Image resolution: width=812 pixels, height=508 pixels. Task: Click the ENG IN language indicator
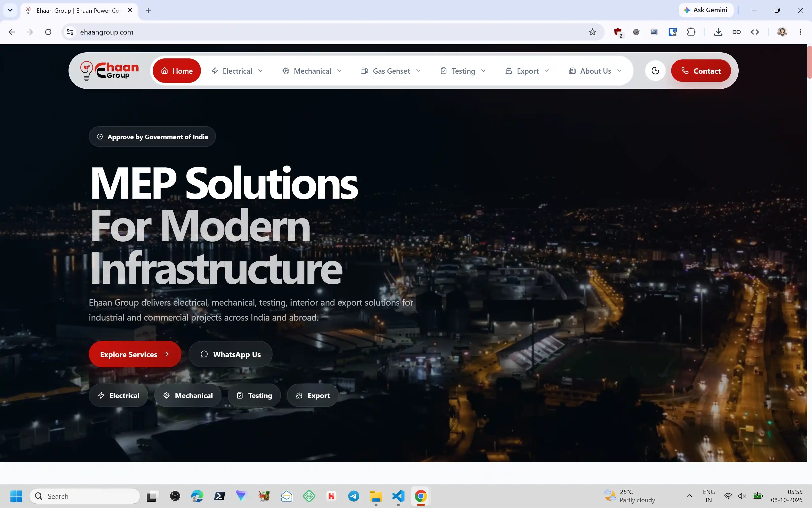tap(709, 496)
